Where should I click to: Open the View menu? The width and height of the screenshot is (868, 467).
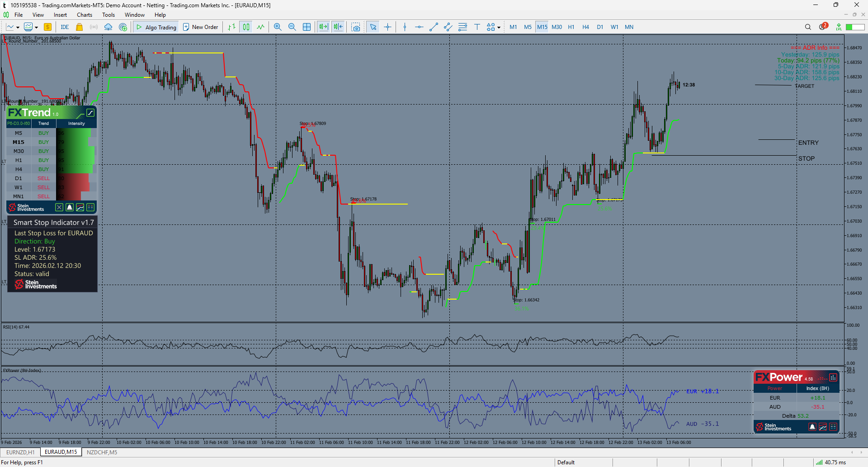click(x=38, y=15)
